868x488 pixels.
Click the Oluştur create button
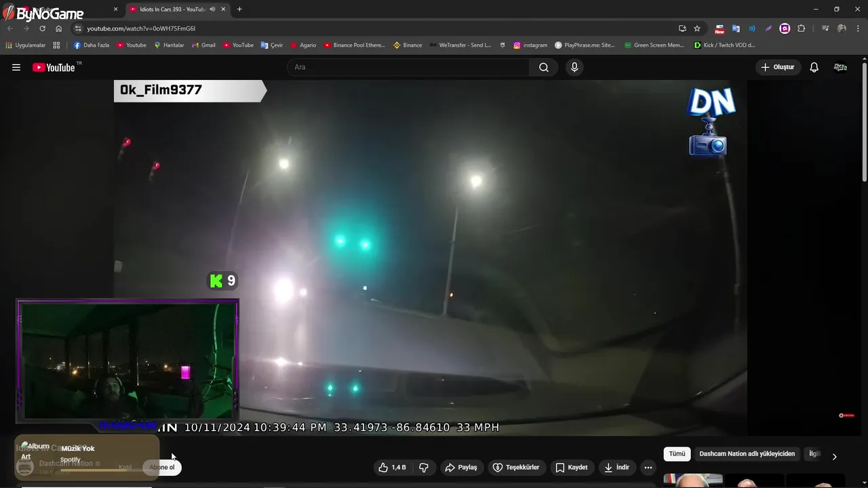tap(778, 67)
